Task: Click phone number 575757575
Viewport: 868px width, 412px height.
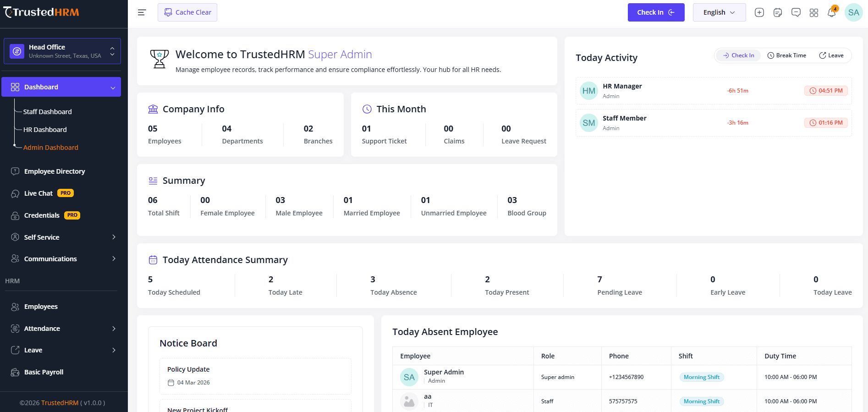Action: [x=623, y=401]
